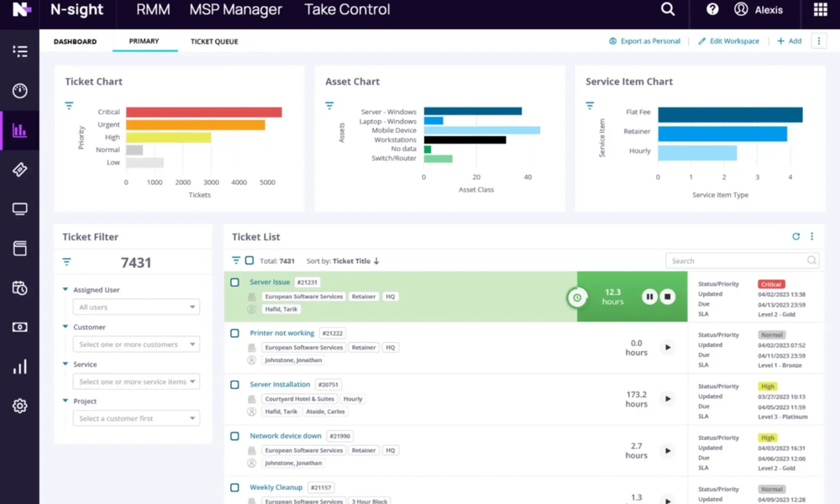
Task: Open the apps grid in the top right
Action: click(821, 10)
